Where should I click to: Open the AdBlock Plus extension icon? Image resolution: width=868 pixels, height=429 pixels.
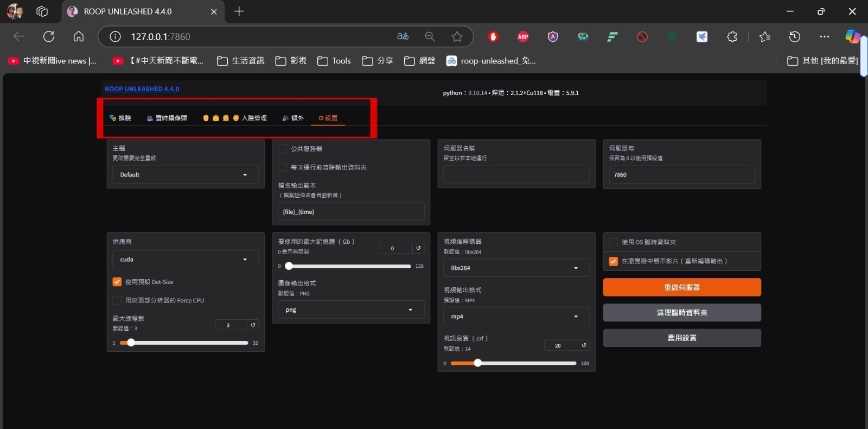(523, 36)
